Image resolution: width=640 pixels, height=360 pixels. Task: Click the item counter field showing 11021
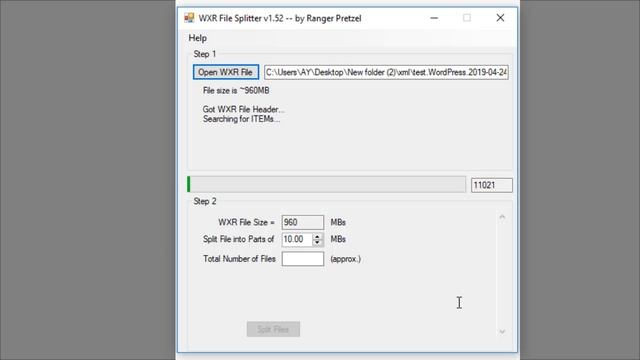[x=491, y=185]
